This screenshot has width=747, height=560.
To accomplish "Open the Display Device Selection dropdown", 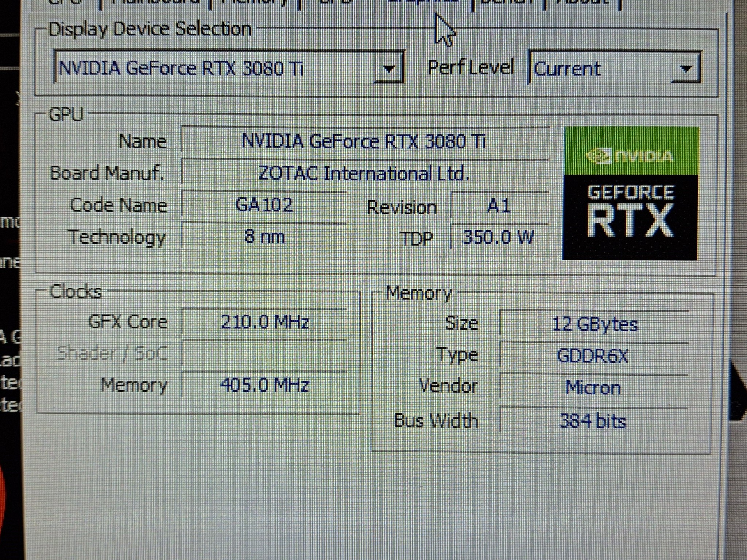I will pos(229,68).
